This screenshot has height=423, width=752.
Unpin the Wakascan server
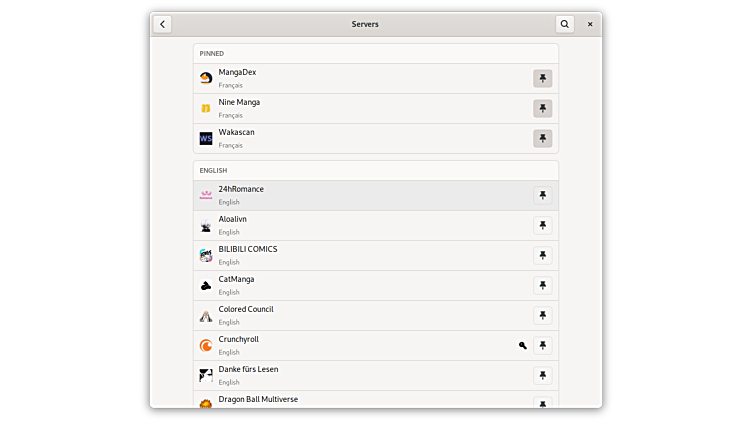coord(542,138)
